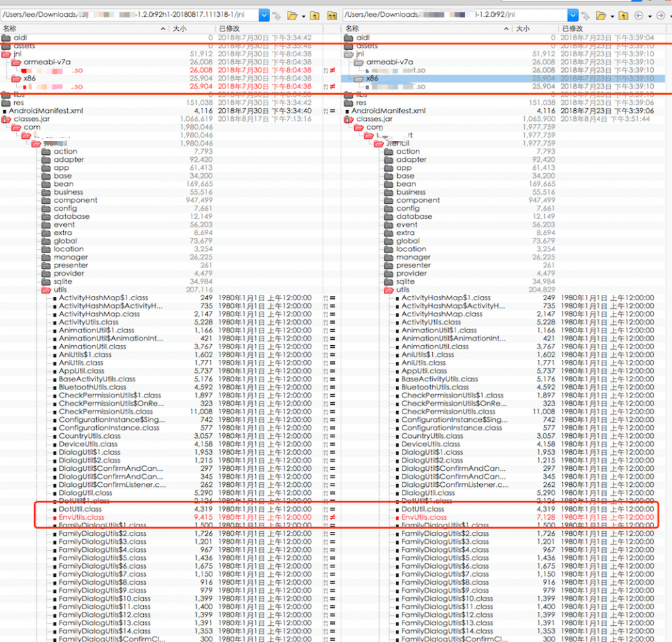Expand the business folder in left pane
The width and height of the screenshot is (672, 642).
coord(46,192)
